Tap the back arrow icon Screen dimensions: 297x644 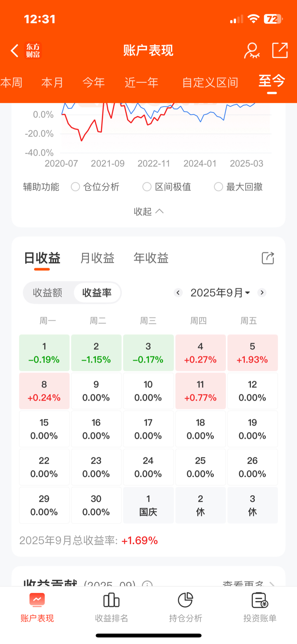pos(15,50)
